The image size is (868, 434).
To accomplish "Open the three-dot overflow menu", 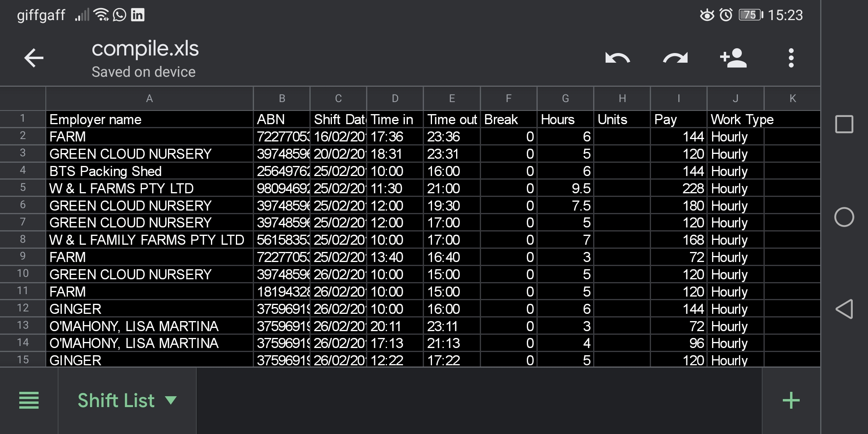I will click(791, 58).
